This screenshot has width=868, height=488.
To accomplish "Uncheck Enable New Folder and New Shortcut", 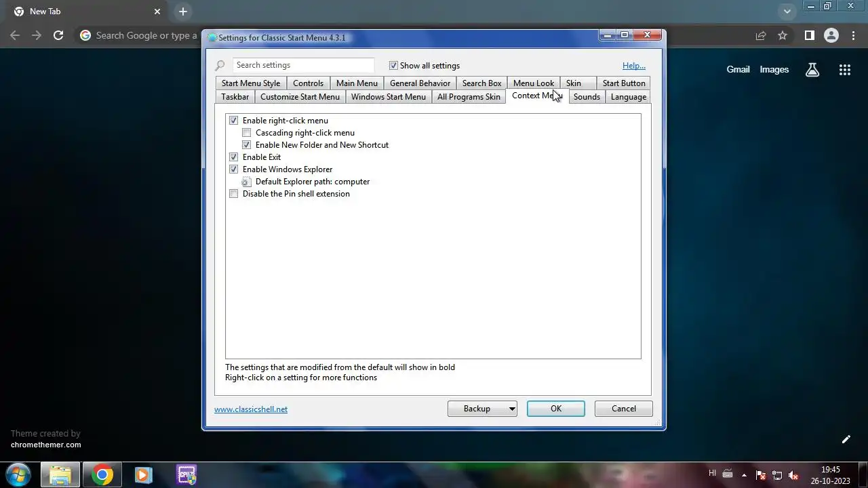I will pos(247,145).
